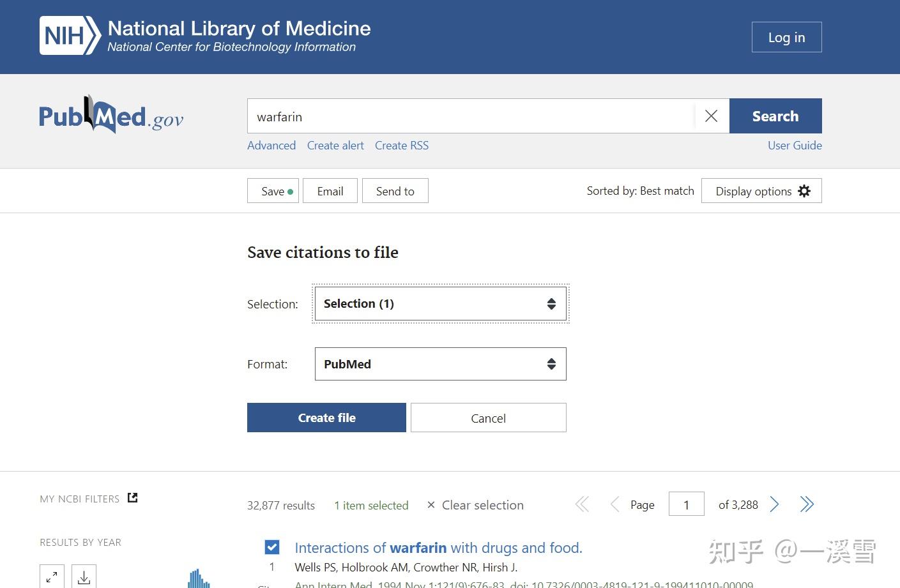Click the NIH logo
The height and width of the screenshot is (588, 900).
70,36
